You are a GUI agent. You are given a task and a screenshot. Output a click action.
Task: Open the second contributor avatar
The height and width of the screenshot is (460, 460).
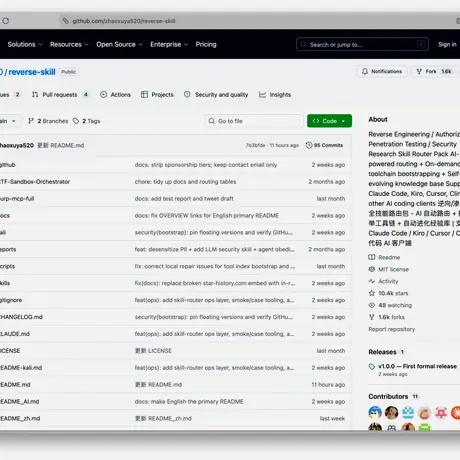tap(392, 413)
